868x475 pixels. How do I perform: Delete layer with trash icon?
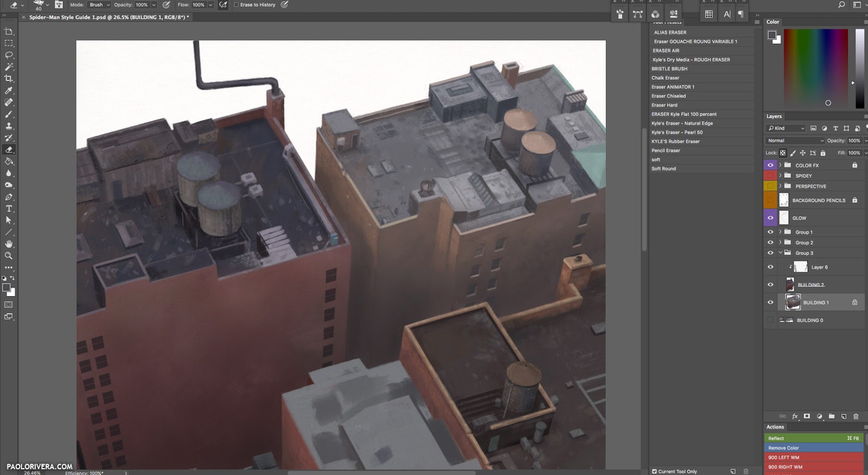click(856, 416)
